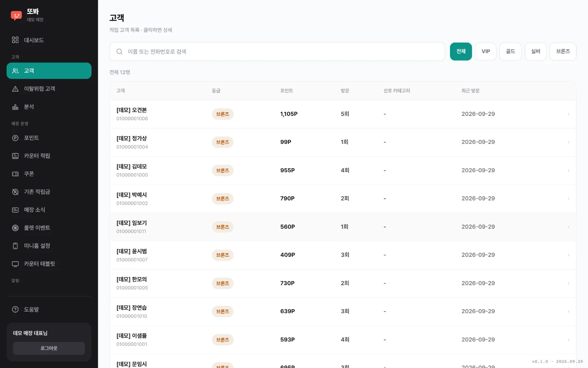Open 기존 적립금 page link
The image size is (588, 368).
[x=49, y=192]
